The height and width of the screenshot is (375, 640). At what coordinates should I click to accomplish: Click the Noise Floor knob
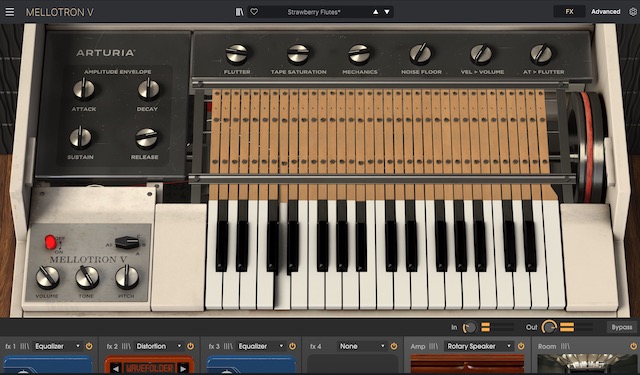click(420, 54)
